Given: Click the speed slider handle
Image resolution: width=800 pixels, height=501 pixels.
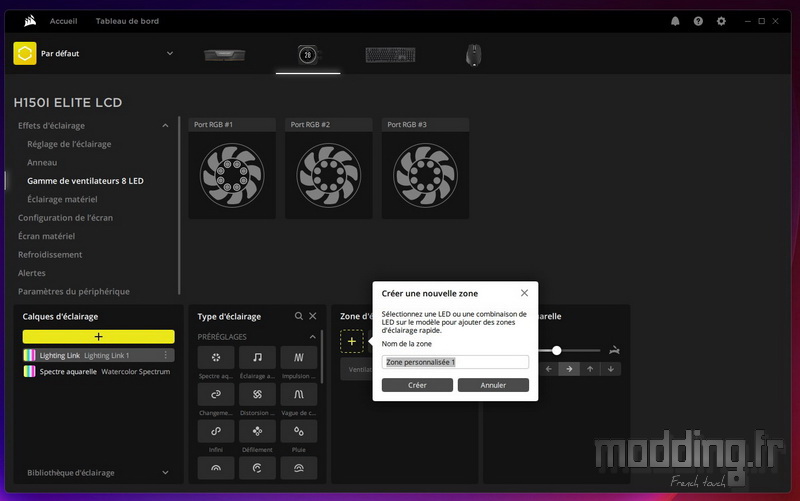Looking at the screenshot, I should (x=557, y=350).
